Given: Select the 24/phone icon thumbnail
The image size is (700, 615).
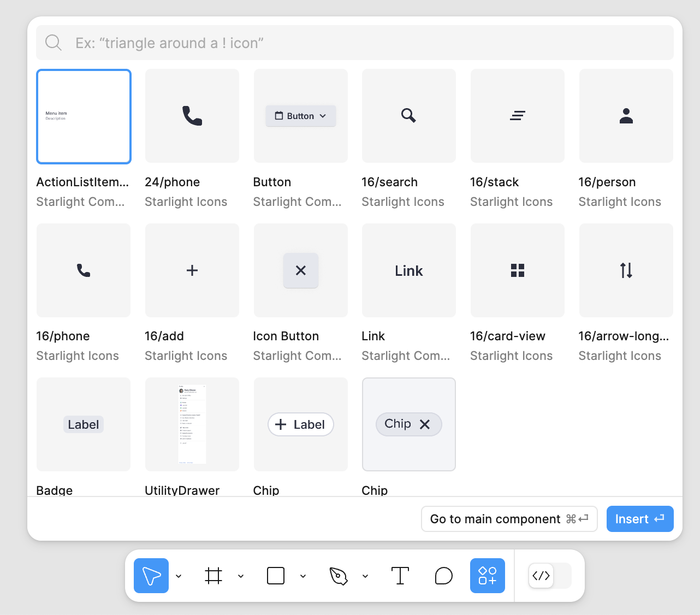Looking at the screenshot, I should click(x=192, y=116).
